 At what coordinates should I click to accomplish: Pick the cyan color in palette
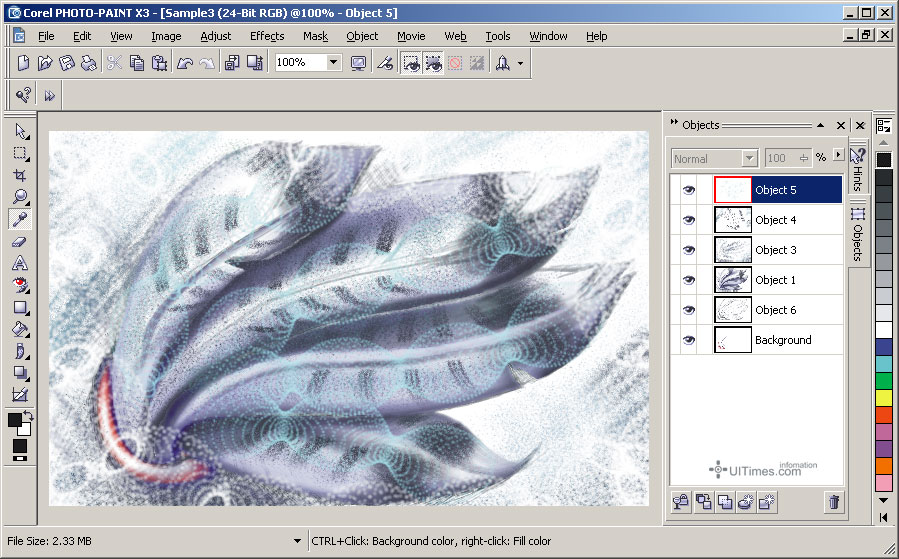884,363
